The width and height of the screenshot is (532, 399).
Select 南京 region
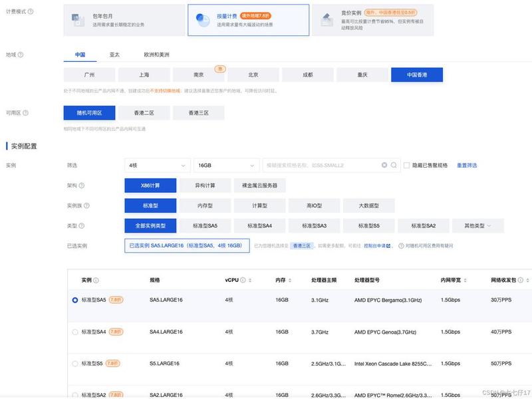(x=198, y=74)
